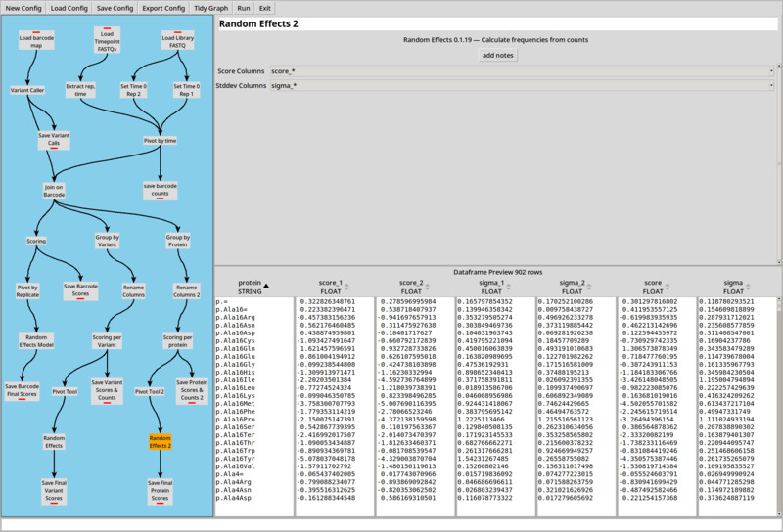Sort by the score_1 column header
783x532 pixels.
(335, 287)
